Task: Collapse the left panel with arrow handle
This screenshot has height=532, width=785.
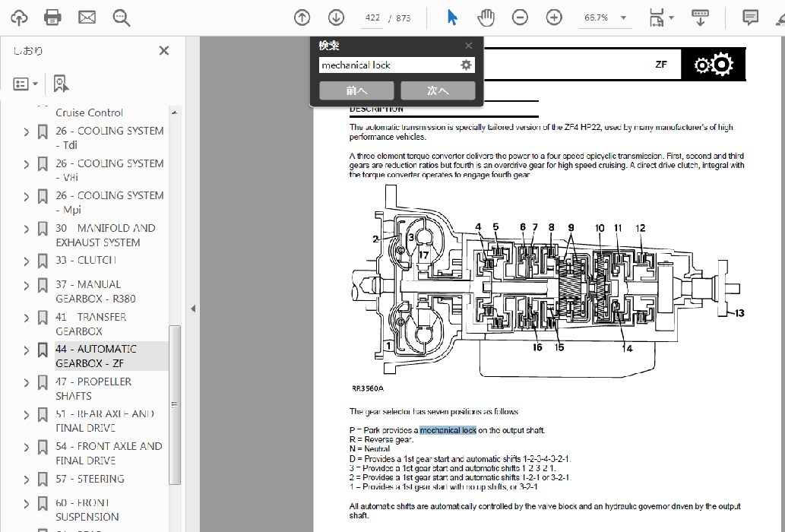Action: pos(193,309)
